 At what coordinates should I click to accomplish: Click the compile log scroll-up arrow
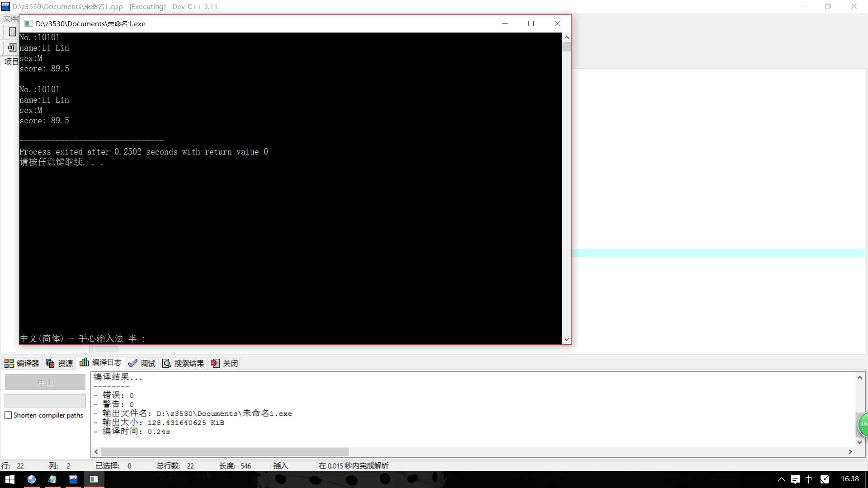click(860, 377)
